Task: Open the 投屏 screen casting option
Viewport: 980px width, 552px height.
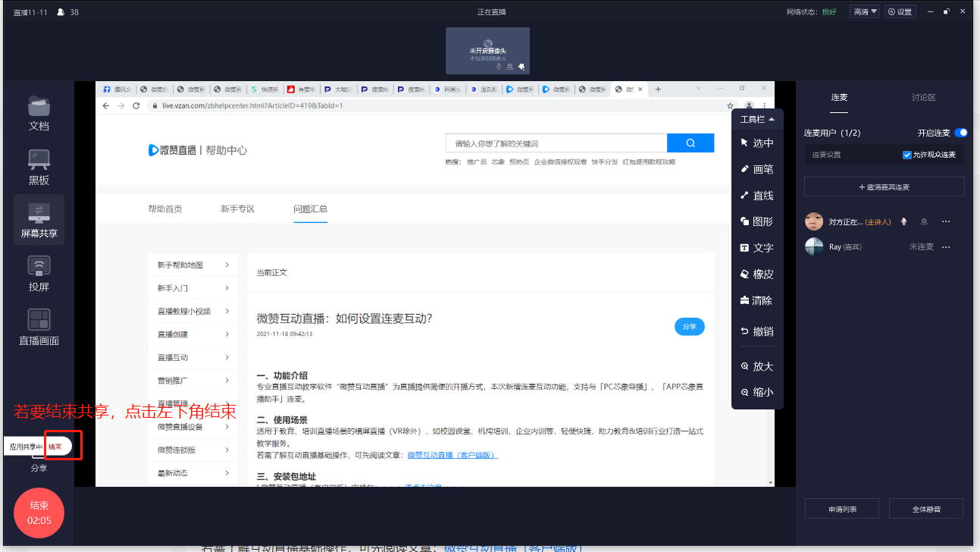Action: (39, 273)
